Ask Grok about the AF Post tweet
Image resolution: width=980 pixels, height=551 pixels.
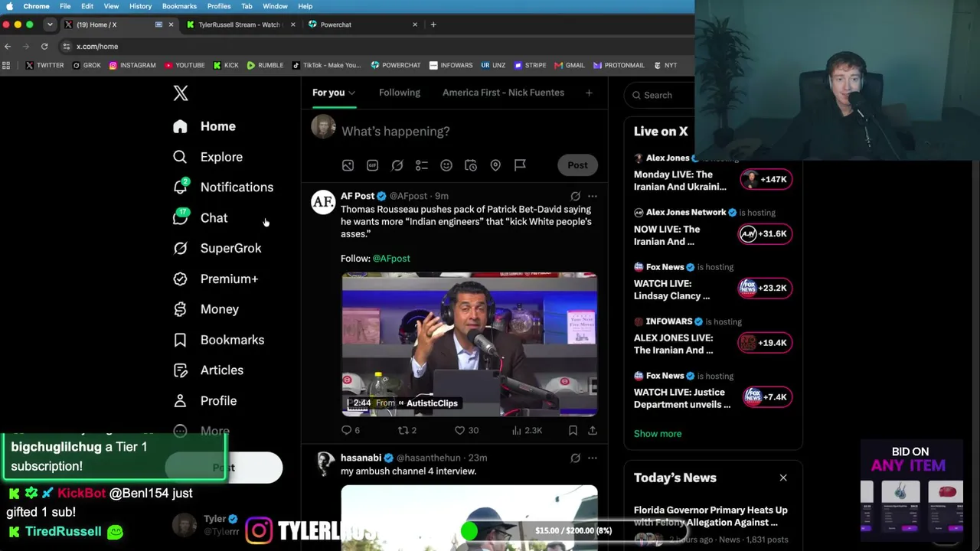(576, 197)
